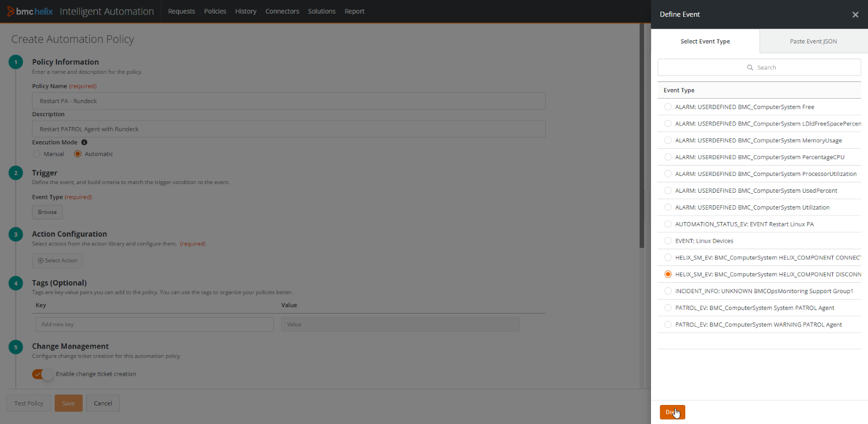This screenshot has width=868, height=424.
Task: Open the Solutions menu
Action: pyautogui.click(x=322, y=11)
